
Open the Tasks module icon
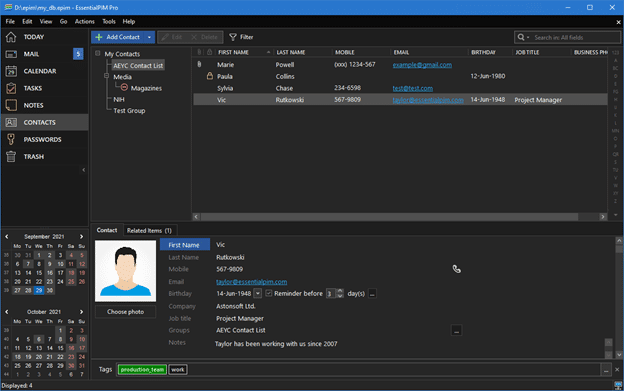[11, 88]
